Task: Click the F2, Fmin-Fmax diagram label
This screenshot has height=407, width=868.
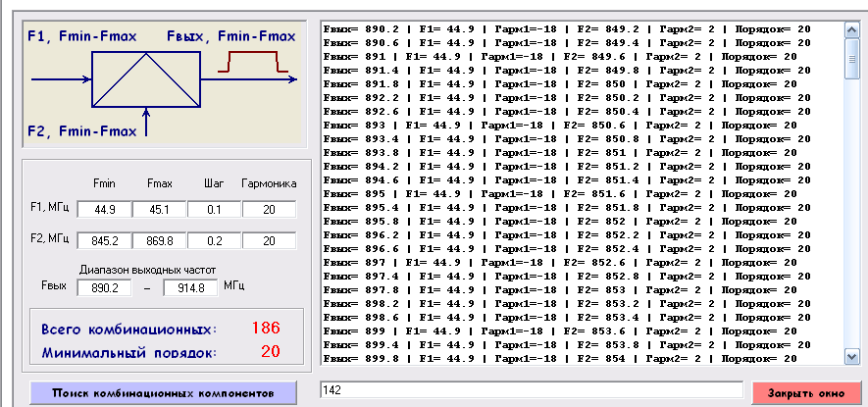Action: click(82, 131)
